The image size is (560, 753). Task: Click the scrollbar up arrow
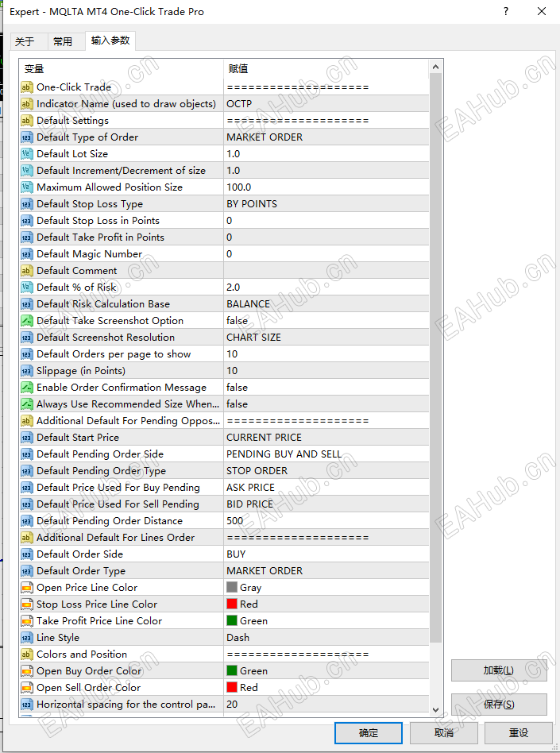coord(435,68)
